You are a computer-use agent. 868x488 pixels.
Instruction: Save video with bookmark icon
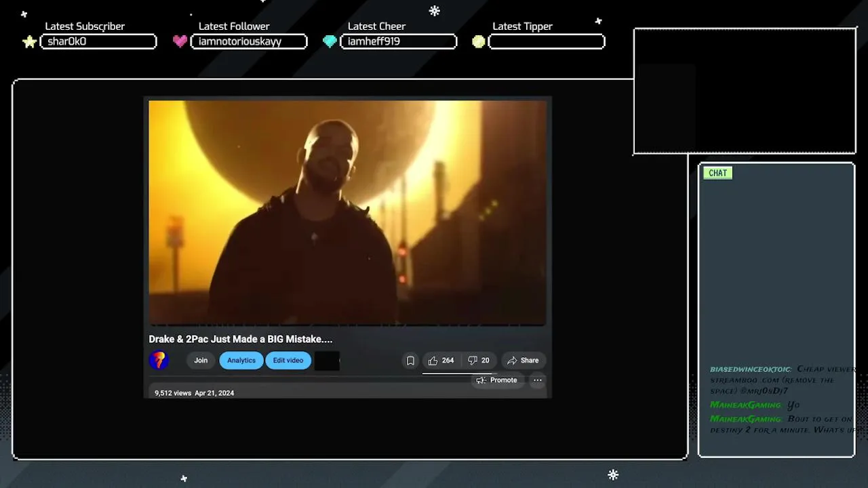pyautogui.click(x=410, y=361)
